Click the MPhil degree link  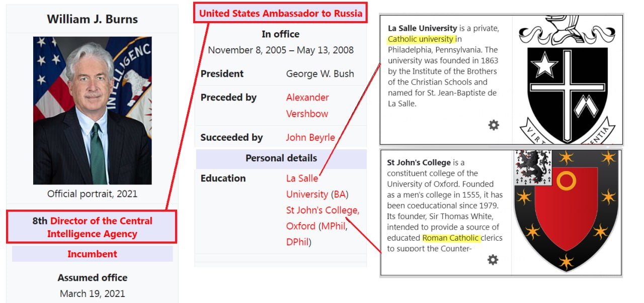pyautogui.click(x=333, y=226)
